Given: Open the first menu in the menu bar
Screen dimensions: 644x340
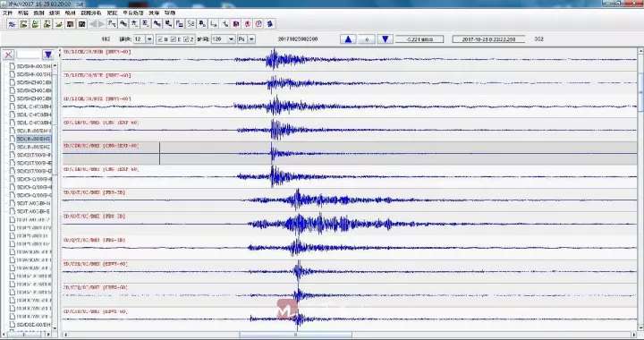Looking at the screenshot, I should pos(7,13).
